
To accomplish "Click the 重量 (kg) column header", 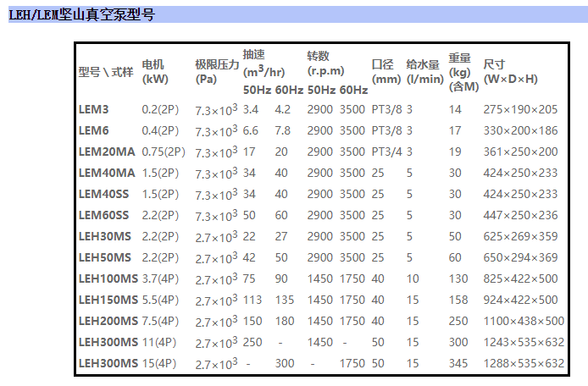I will click(463, 72).
